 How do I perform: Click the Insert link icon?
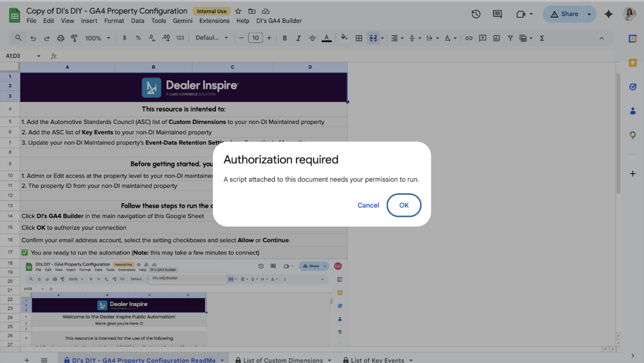click(x=468, y=38)
